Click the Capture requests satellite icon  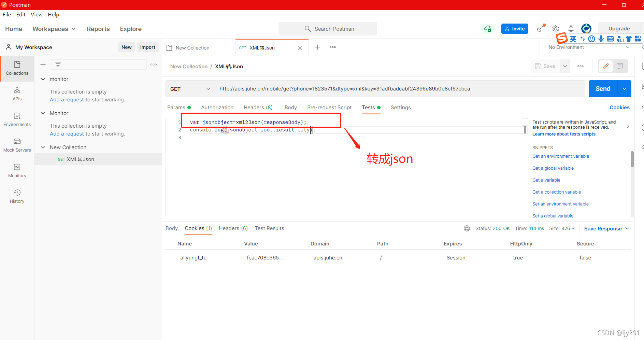(x=540, y=29)
